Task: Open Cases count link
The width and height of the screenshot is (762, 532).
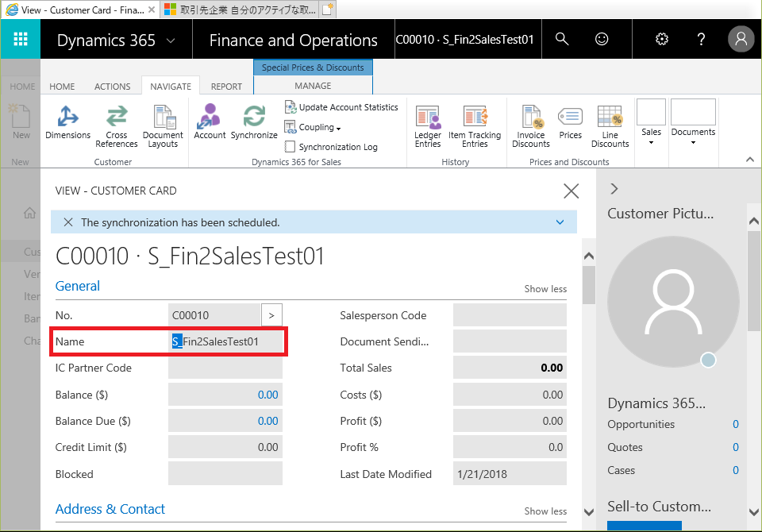Action: click(735, 470)
